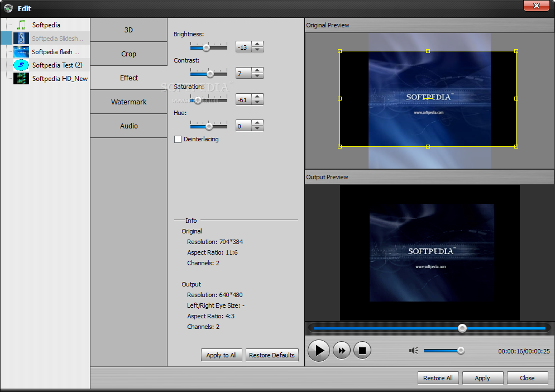Click the Saturation slider handle

198,100
